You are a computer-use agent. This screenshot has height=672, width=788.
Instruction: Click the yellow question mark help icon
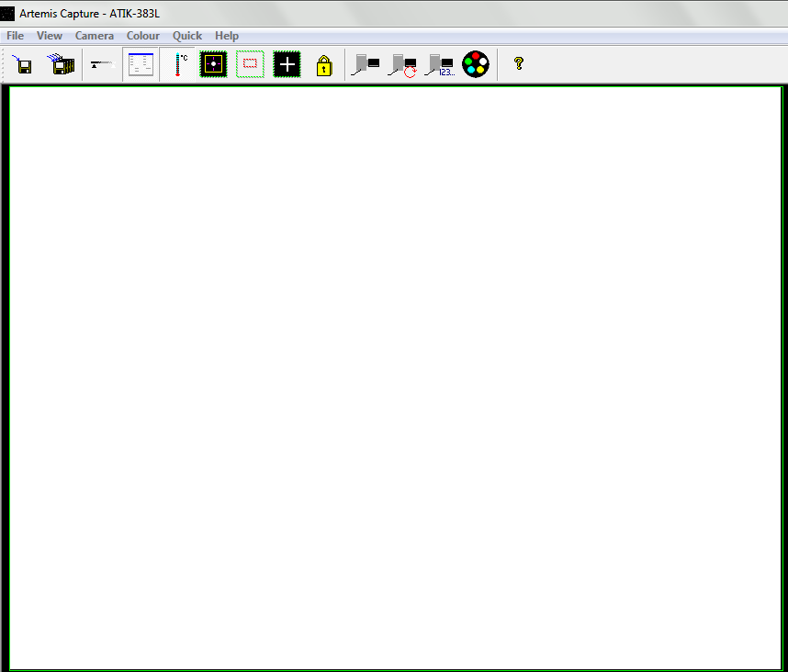coord(519,63)
